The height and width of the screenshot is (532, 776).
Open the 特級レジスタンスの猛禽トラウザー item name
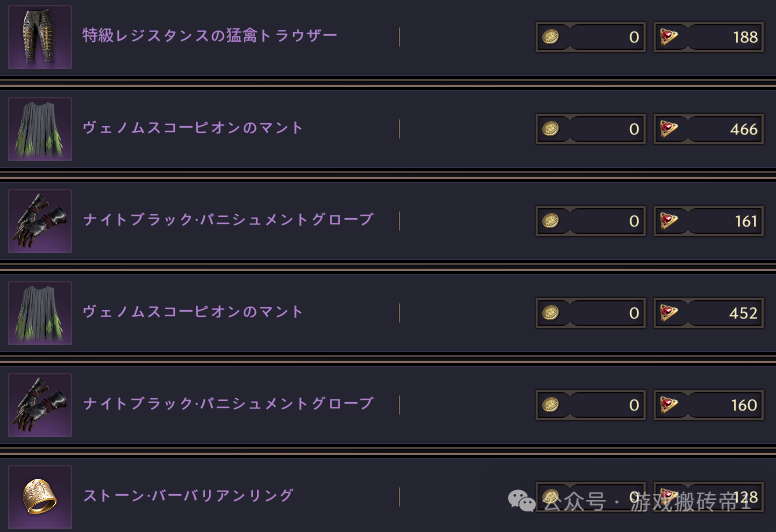[x=210, y=36]
